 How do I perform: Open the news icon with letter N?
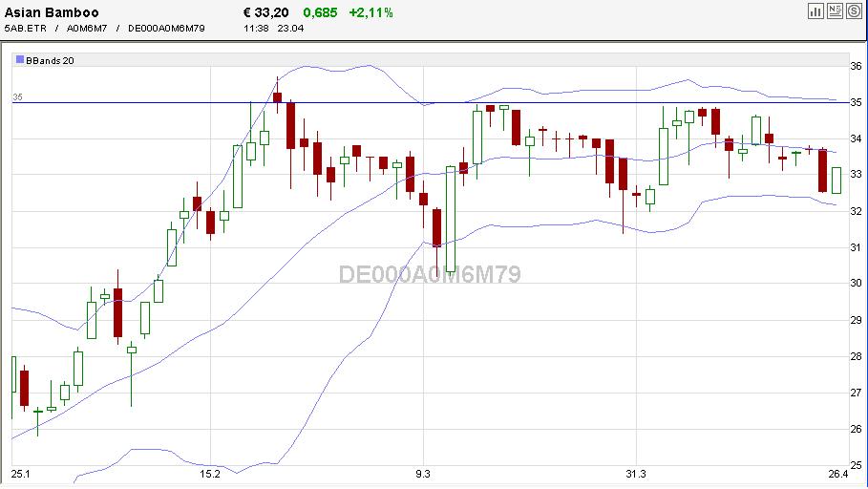(835, 11)
